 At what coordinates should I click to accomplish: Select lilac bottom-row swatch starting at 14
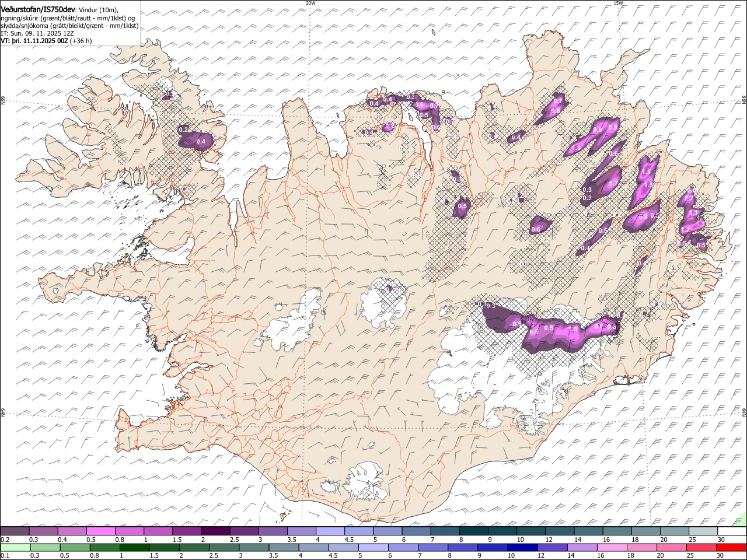[x=581, y=547]
